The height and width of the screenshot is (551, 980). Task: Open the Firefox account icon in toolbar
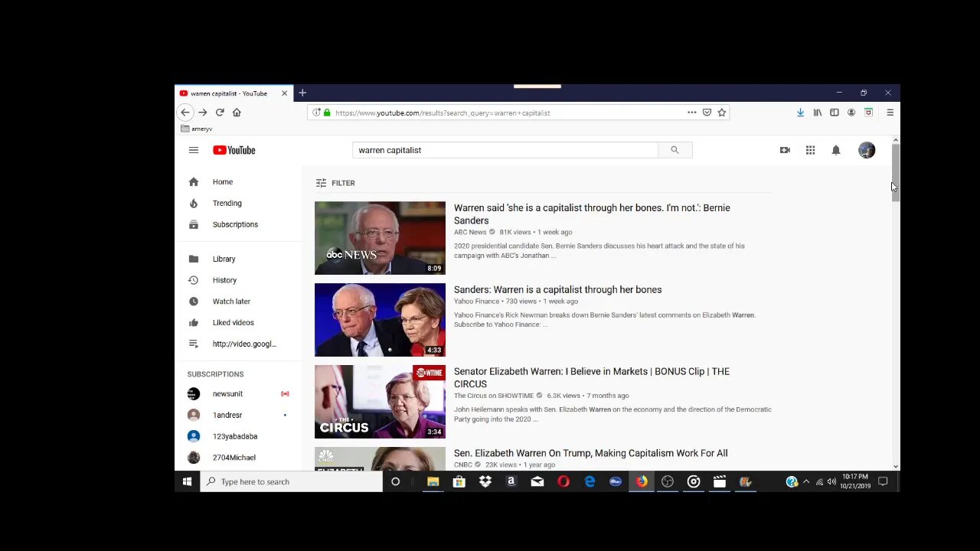point(851,112)
